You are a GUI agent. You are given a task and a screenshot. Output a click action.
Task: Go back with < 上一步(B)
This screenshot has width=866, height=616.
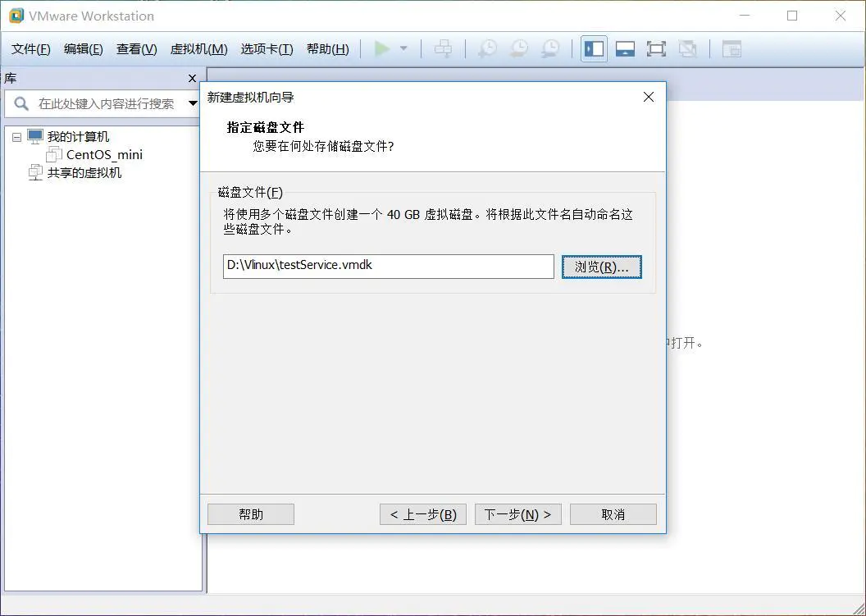[423, 514]
